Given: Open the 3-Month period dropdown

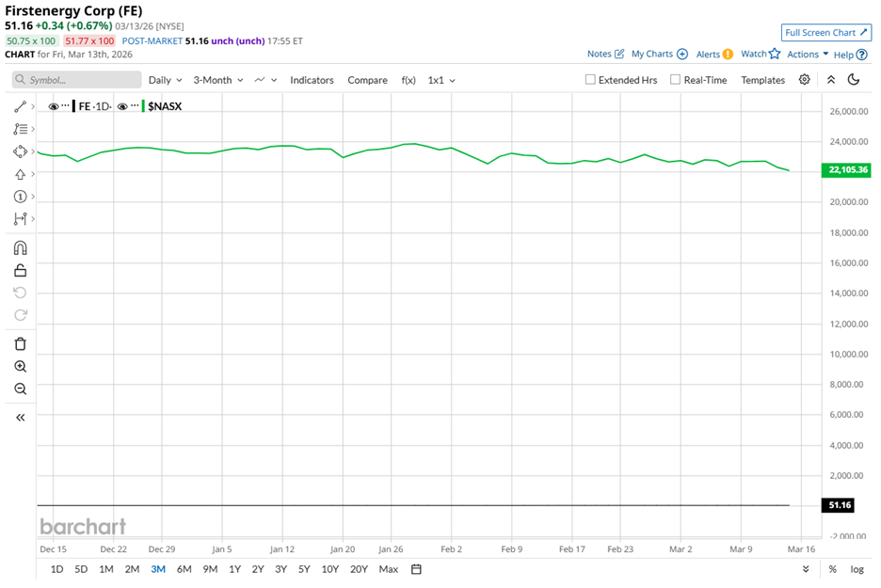Looking at the screenshot, I should pos(218,80).
